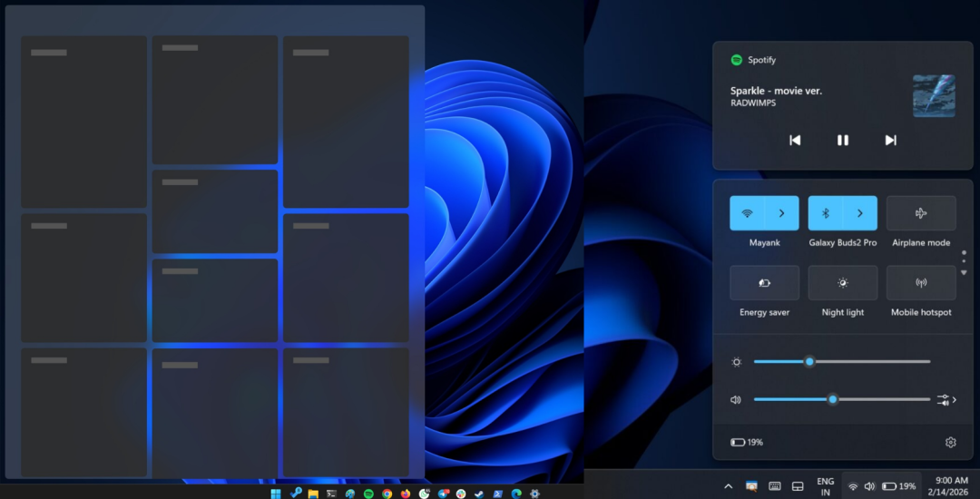Click the volume slider handle
Image resolution: width=980 pixels, height=499 pixels.
[832, 399]
